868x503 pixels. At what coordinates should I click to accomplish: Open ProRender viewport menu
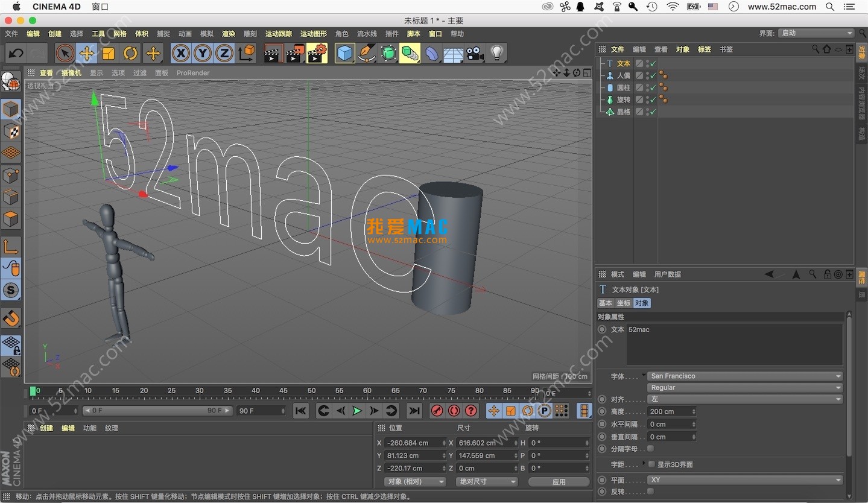[x=193, y=73]
